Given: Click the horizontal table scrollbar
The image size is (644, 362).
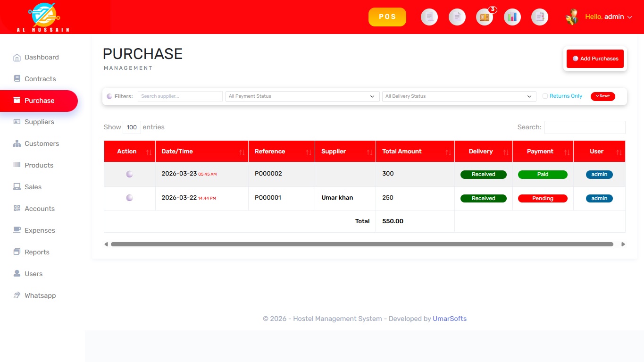Looking at the screenshot, I should pyautogui.click(x=362, y=244).
